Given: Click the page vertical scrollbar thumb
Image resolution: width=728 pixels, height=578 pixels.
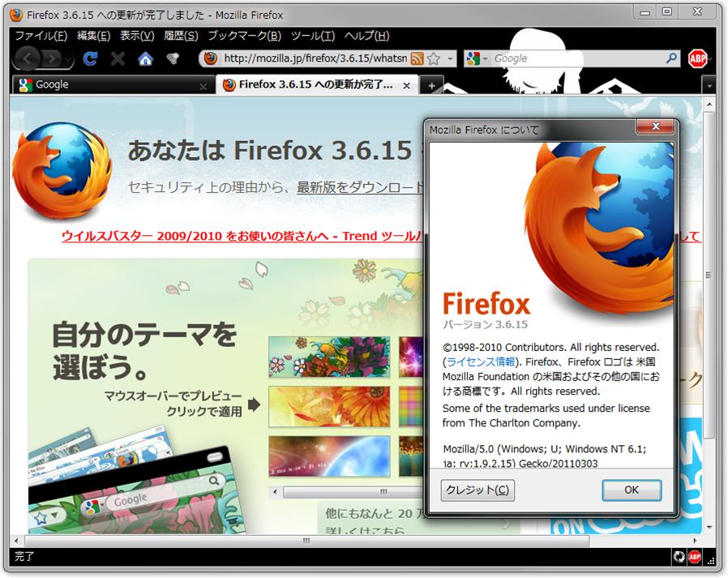Looking at the screenshot, I should pos(709,275).
